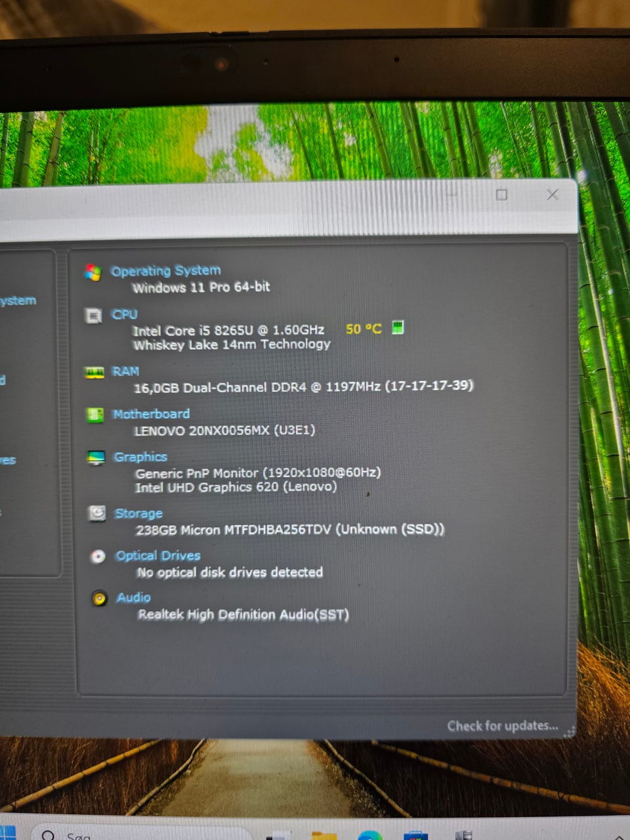Open the RAM section heading
630x840 pixels.
click(125, 371)
